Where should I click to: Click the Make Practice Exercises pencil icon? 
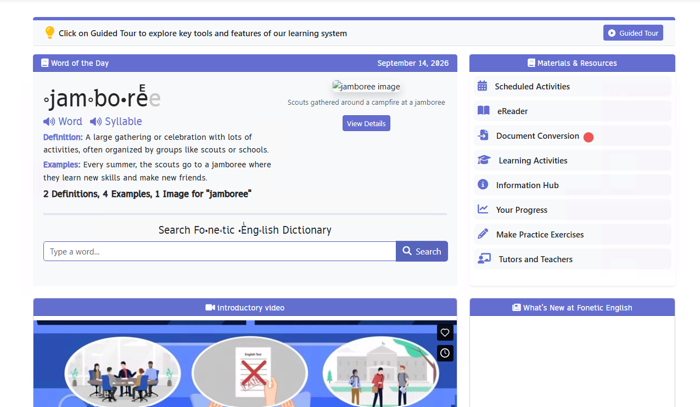(483, 233)
